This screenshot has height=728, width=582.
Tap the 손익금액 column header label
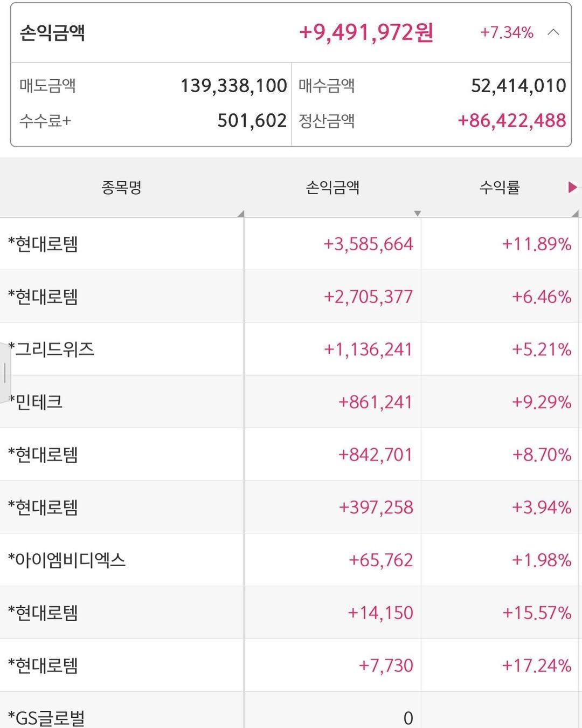332,188
